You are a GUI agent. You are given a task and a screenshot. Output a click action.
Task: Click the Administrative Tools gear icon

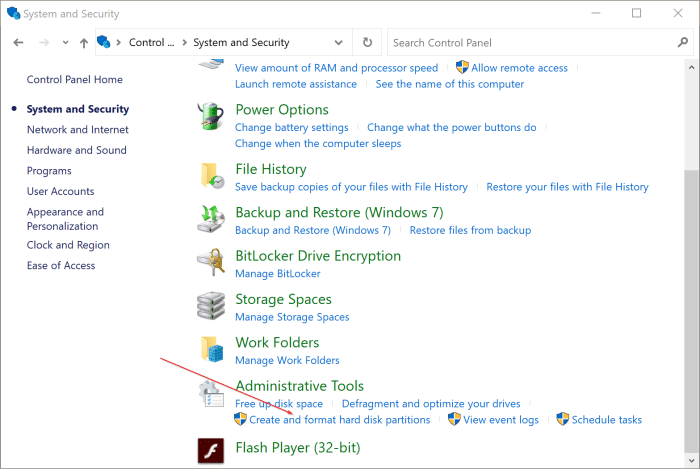211,393
